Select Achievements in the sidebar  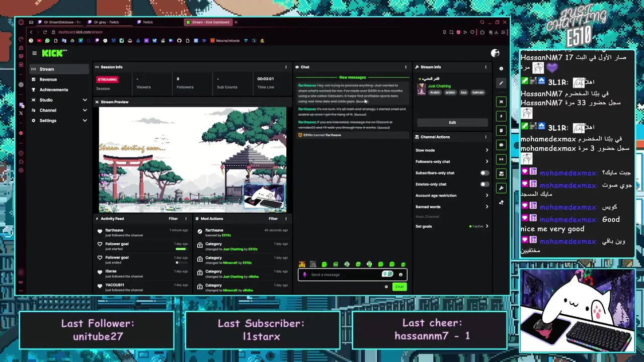58,89
